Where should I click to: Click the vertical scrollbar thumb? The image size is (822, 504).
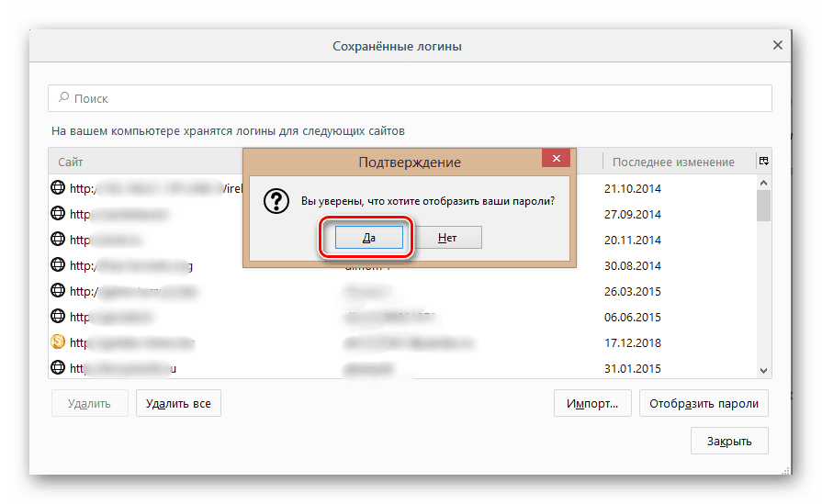tap(764, 206)
